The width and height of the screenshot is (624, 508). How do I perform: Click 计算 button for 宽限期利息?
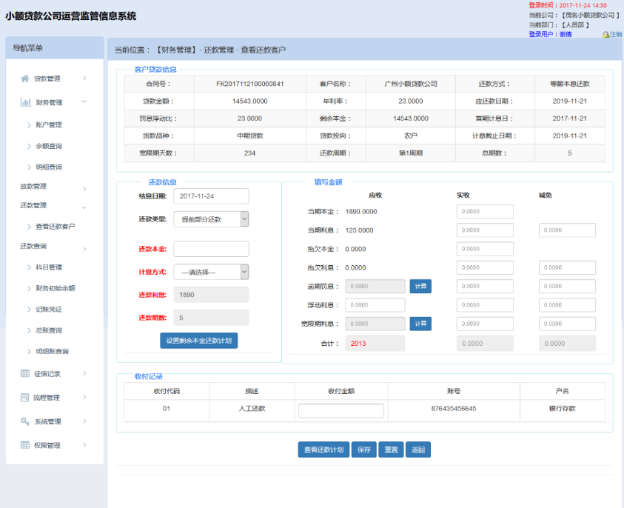(x=421, y=323)
